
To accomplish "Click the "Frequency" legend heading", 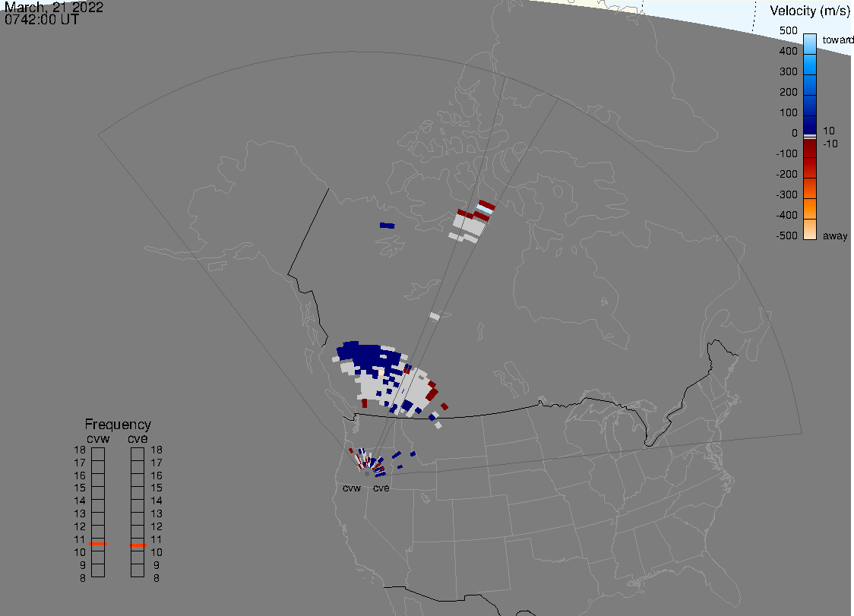I will point(118,425).
